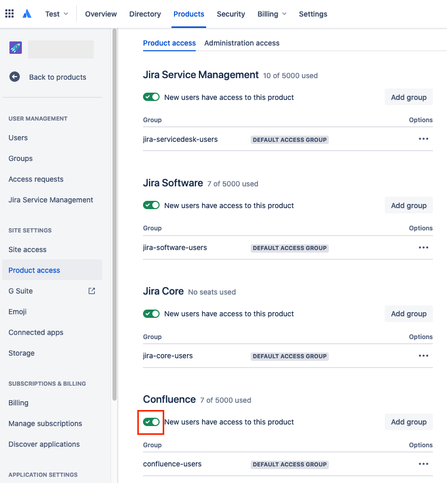
Task: Open the app switcher grid icon
Action: pyautogui.click(x=9, y=14)
